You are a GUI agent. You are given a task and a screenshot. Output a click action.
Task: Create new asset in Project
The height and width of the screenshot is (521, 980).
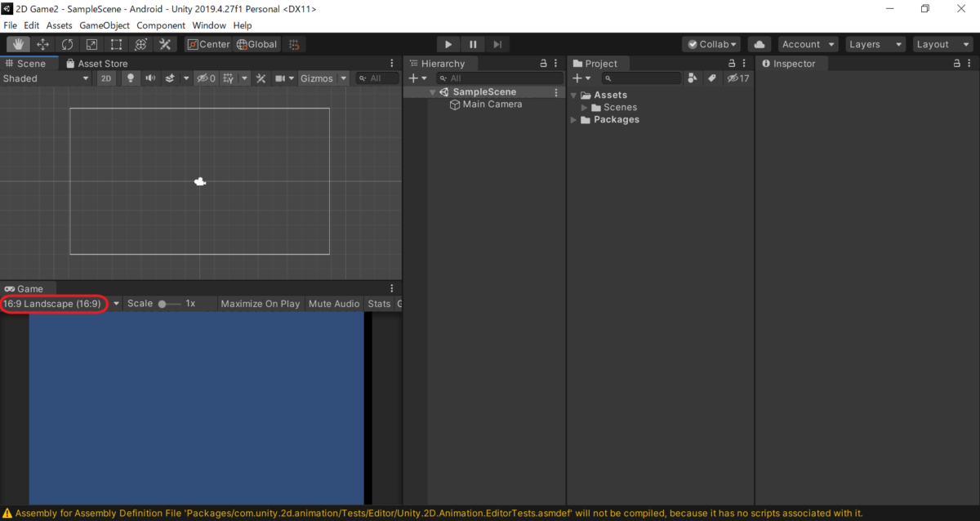pyautogui.click(x=581, y=78)
